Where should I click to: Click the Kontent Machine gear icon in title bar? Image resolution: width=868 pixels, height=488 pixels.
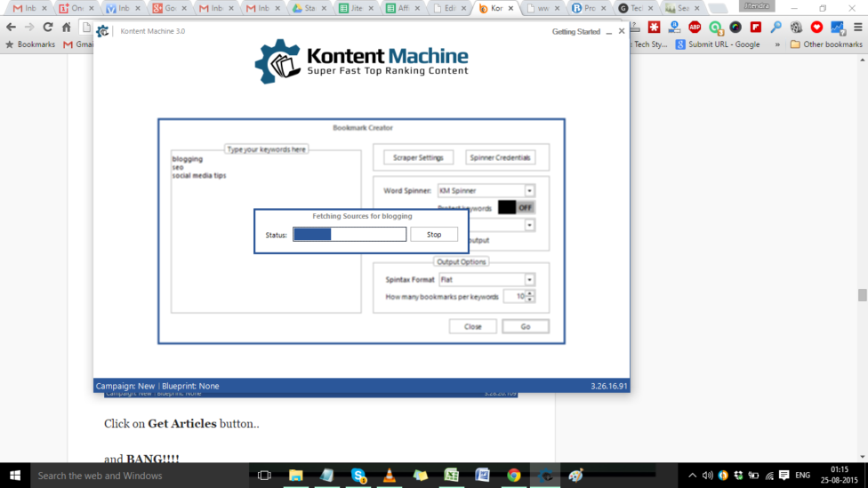pos(102,31)
